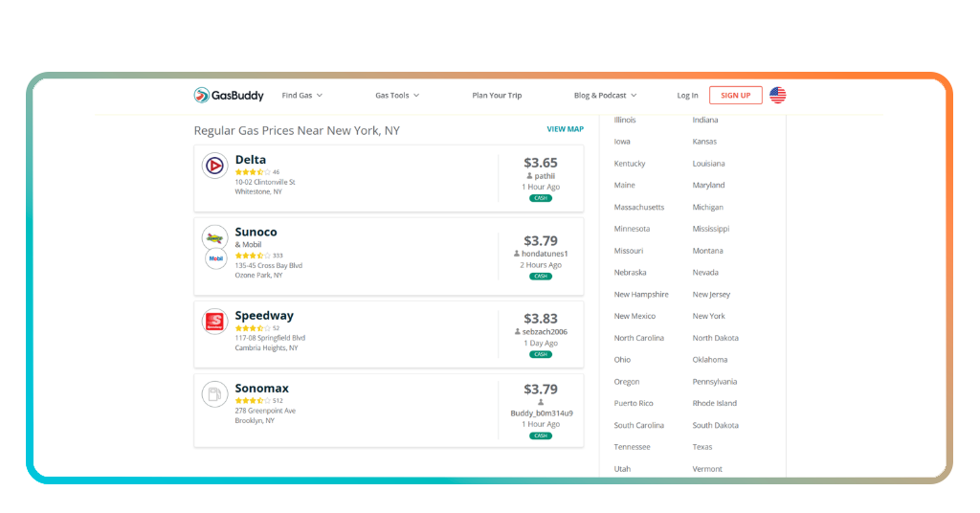Click the Delta star rating
This screenshot has height=513, width=980.
(253, 172)
